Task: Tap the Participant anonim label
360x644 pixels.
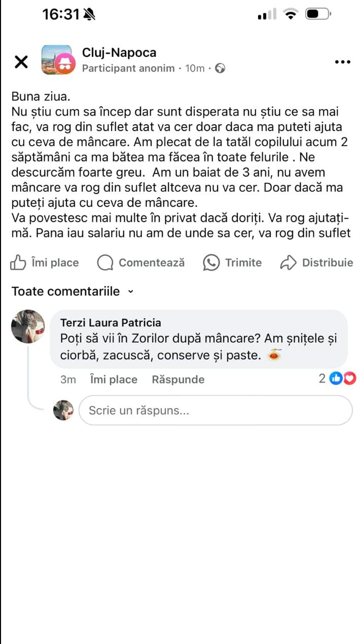Action: coord(128,69)
